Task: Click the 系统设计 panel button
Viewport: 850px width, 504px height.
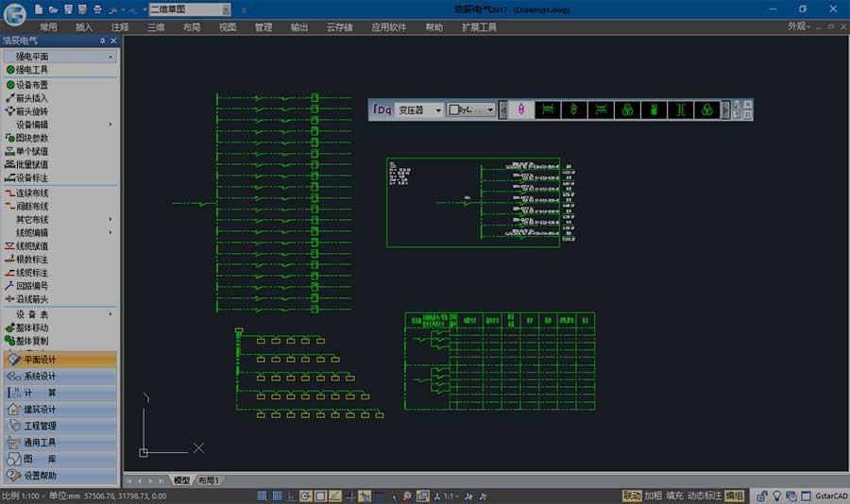Action: [59, 376]
